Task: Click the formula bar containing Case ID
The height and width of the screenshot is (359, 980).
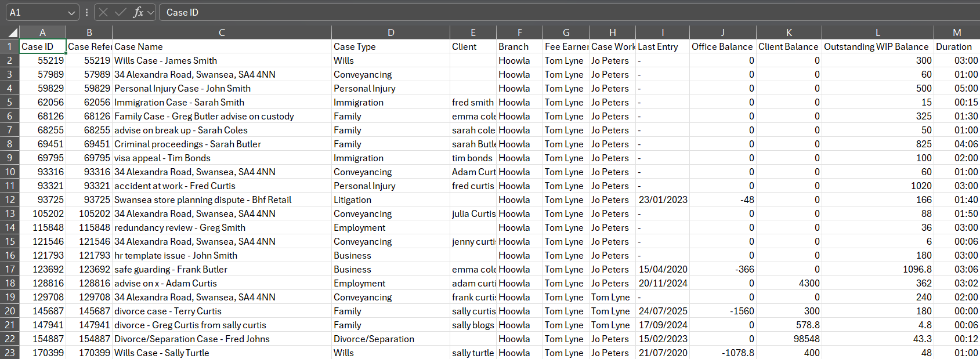Action: tap(569, 12)
